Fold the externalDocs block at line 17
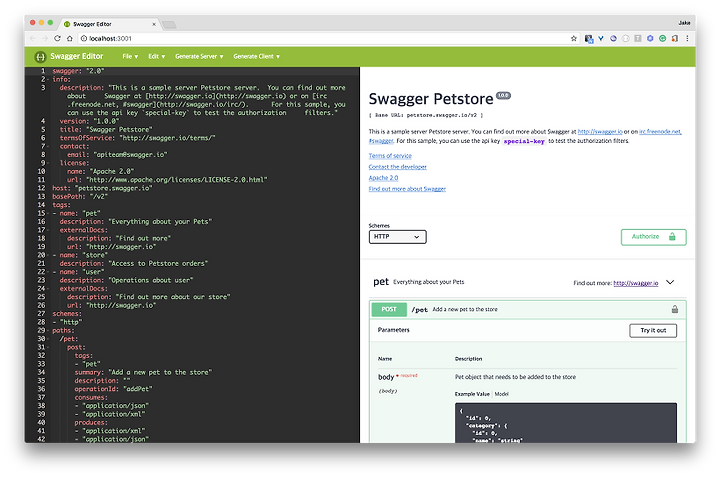This screenshot has height=478, width=720. click(48, 230)
